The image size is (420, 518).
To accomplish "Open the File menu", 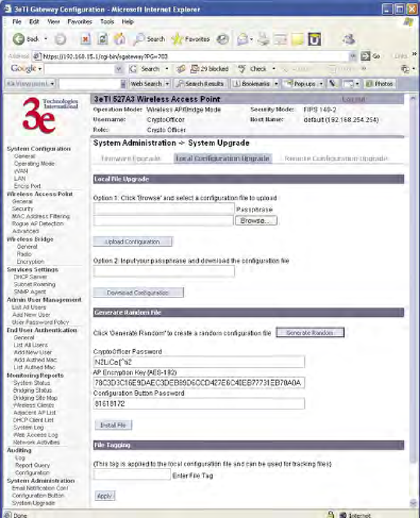I will (x=16, y=22).
